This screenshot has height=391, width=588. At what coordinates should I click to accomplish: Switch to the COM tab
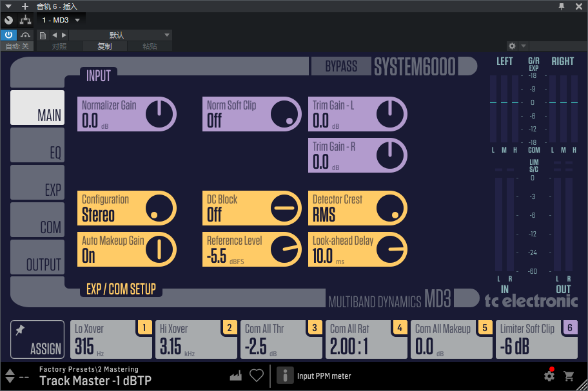coord(37,220)
